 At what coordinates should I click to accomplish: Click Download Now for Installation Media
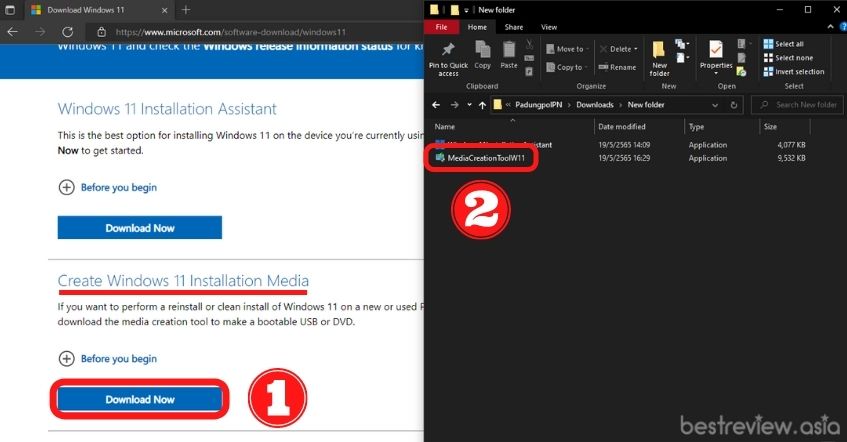pyautogui.click(x=140, y=399)
